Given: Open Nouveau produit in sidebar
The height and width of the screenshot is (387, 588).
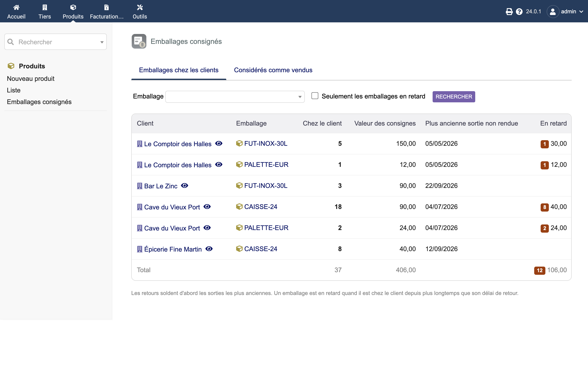Looking at the screenshot, I should click(x=31, y=78).
